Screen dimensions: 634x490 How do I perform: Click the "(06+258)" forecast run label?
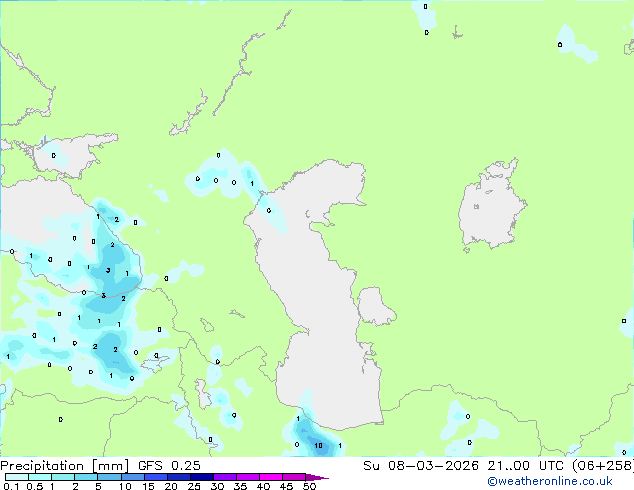pyautogui.click(x=603, y=466)
